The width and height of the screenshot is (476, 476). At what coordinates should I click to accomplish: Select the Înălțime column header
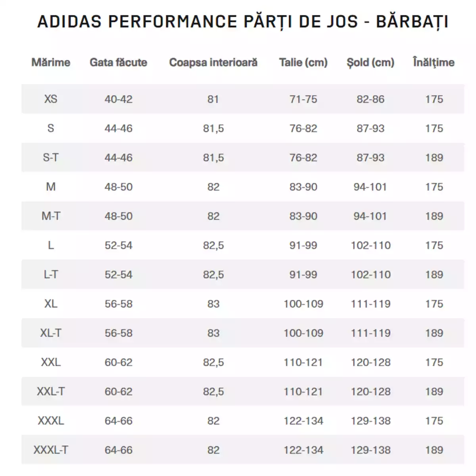click(434, 62)
